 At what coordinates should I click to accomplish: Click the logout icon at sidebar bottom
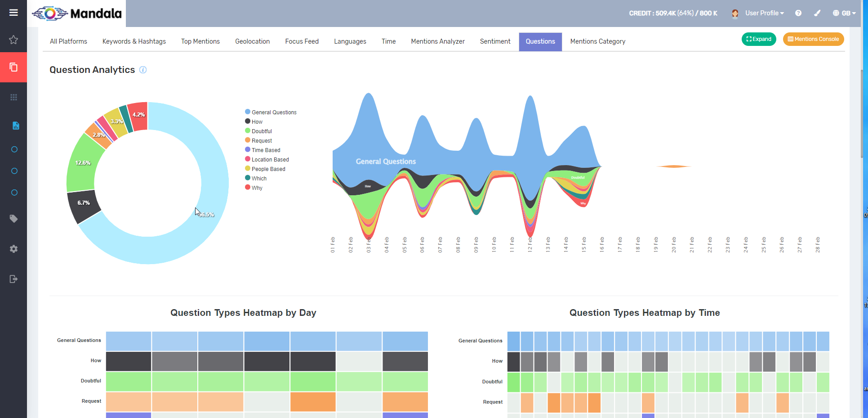tap(13, 279)
